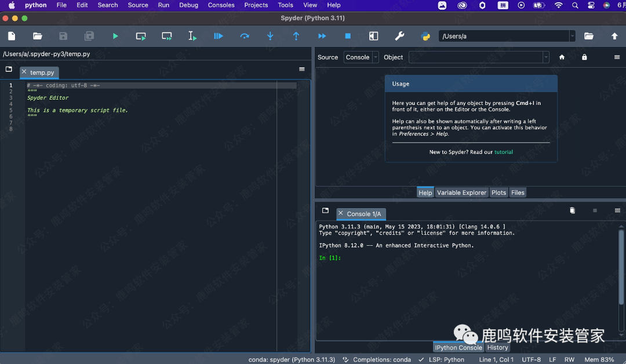This screenshot has height=364, width=626.
Task: Open the PYTHONPATH manager Python icon
Action: tap(425, 36)
